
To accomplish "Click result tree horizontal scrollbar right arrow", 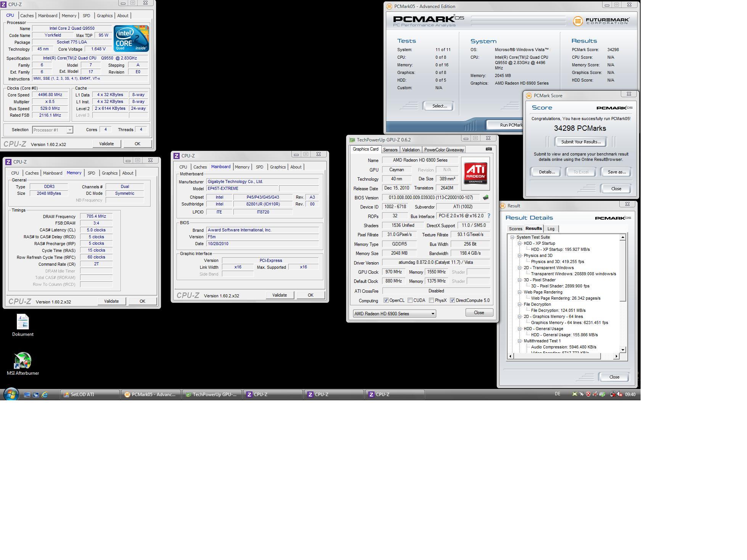I will pos(616,356).
